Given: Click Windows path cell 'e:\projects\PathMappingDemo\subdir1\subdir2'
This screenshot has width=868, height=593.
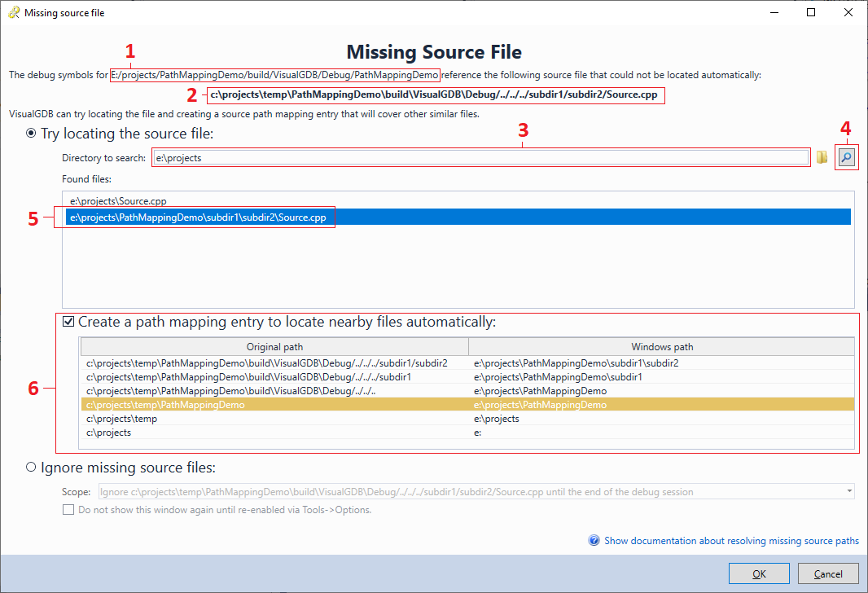Looking at the screenshot, I should tap(576, 363).
